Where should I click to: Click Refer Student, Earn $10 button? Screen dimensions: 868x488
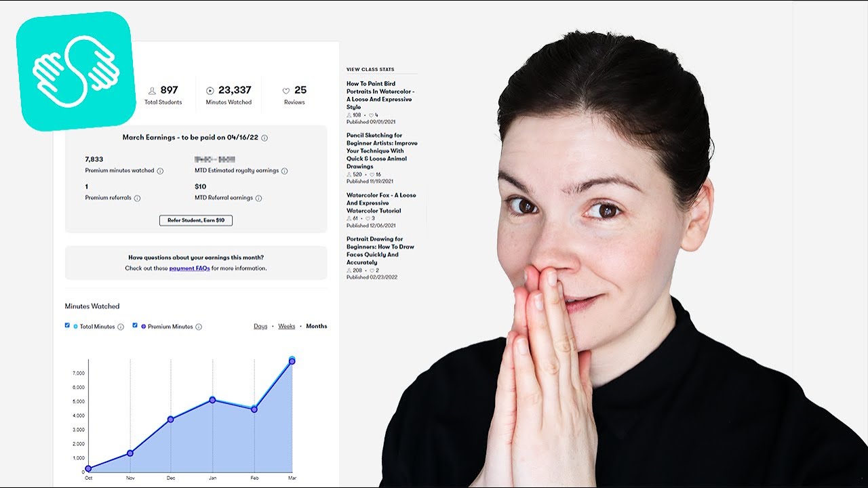pyautogui.click(x=196, y=220)
